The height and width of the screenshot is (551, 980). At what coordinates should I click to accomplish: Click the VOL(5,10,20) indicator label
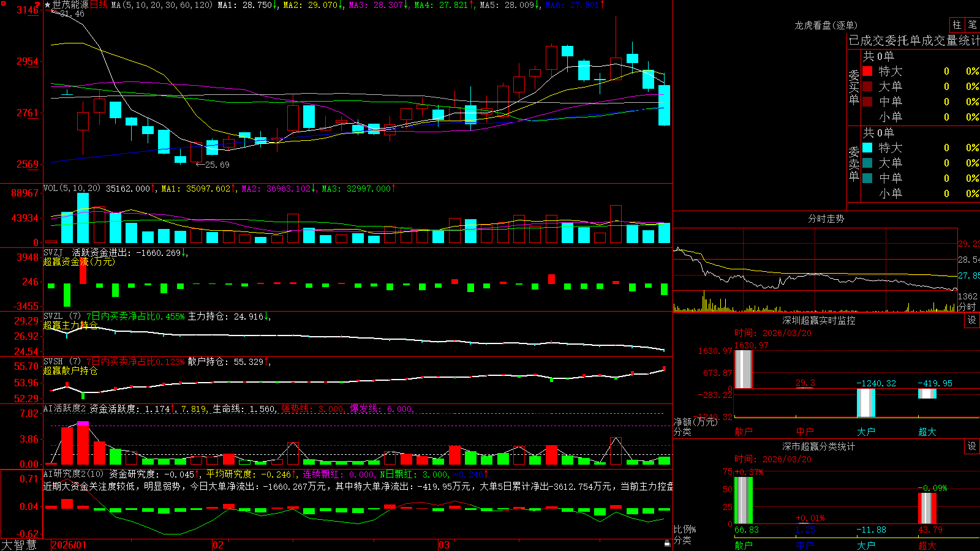[x=72, y=189]
